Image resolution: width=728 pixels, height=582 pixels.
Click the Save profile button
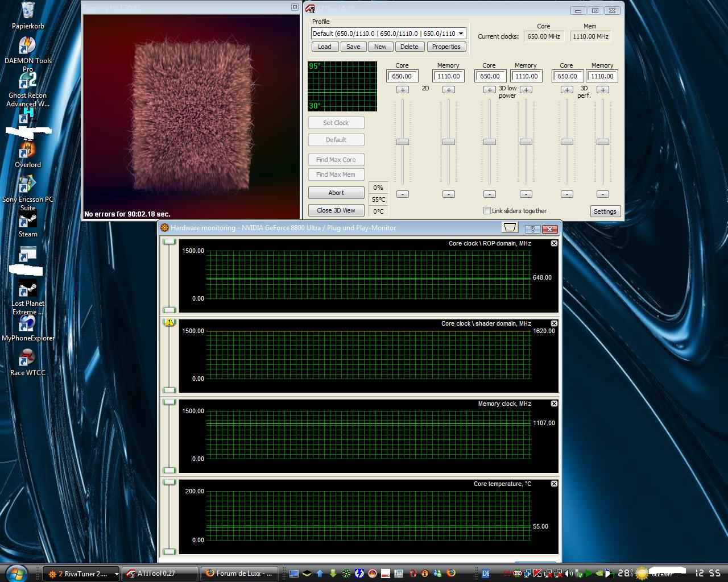[353, 47]
